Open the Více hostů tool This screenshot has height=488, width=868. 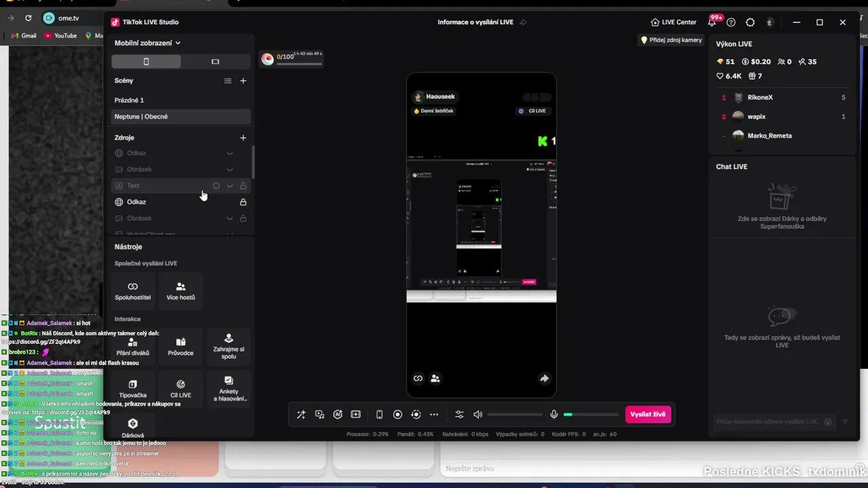click(180, 291)
